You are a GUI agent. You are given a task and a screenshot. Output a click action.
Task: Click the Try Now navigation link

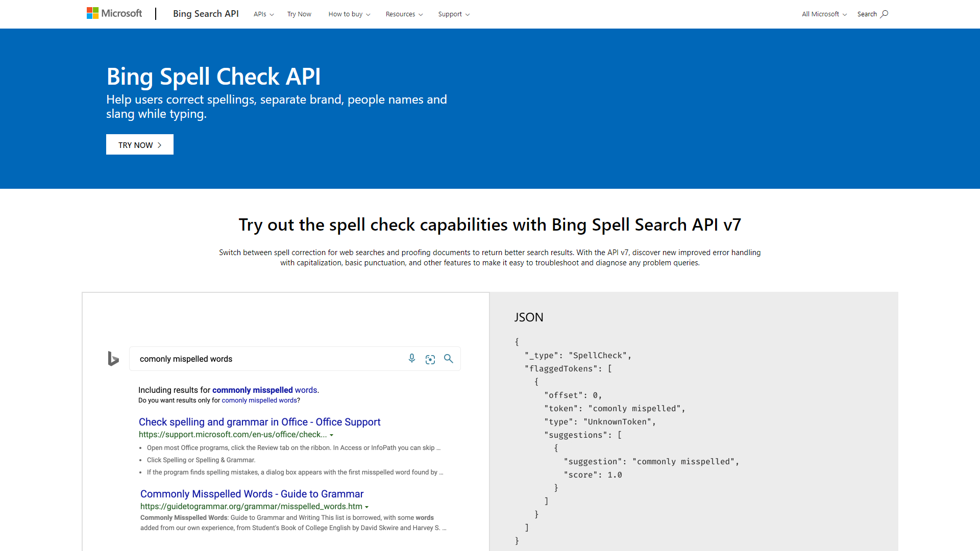click(x=299, y=14)
